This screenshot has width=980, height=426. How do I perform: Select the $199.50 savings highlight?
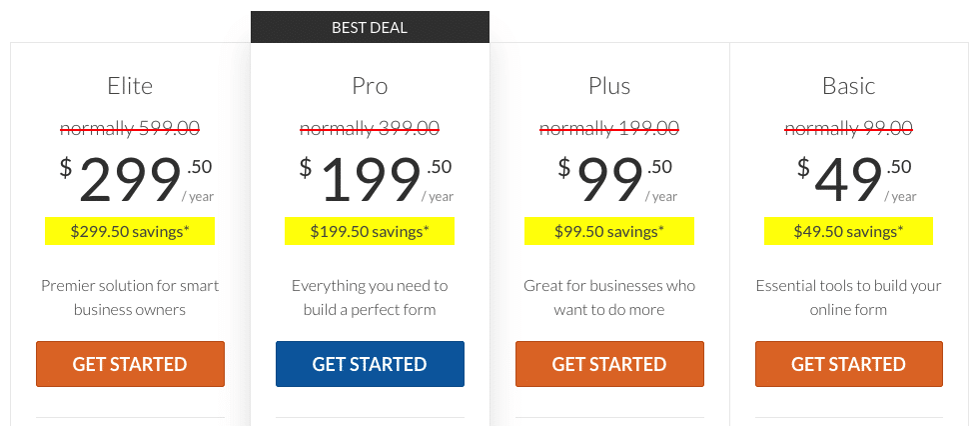tap(370, 231)
